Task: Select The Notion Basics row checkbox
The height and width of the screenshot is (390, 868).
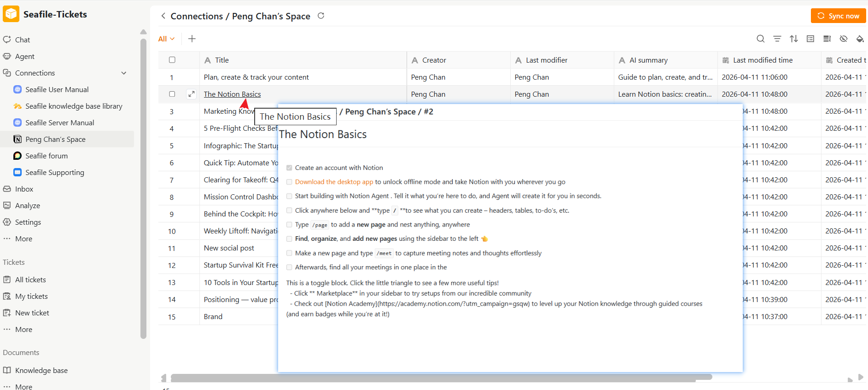Action: [x=172, y=94]
